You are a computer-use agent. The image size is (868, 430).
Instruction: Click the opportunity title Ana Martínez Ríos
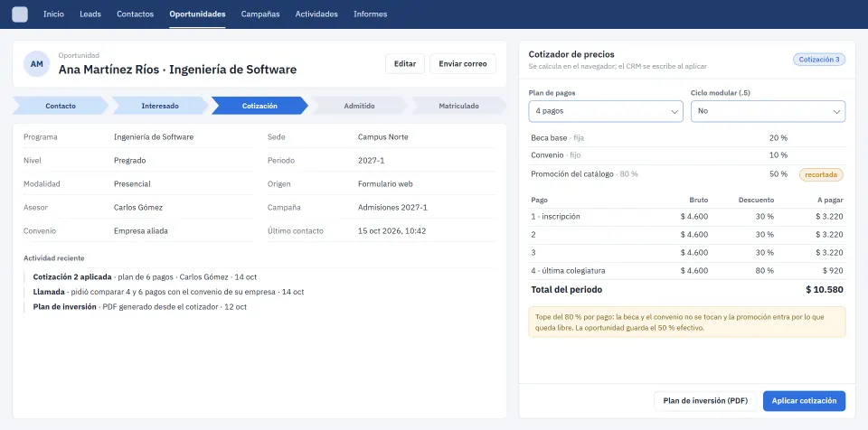point(178,70)
